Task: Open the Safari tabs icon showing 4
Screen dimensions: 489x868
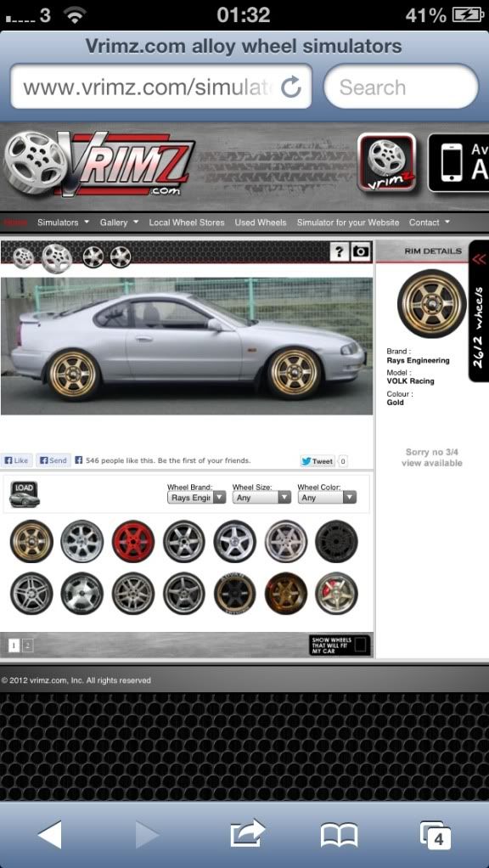Action: (436, 835)
